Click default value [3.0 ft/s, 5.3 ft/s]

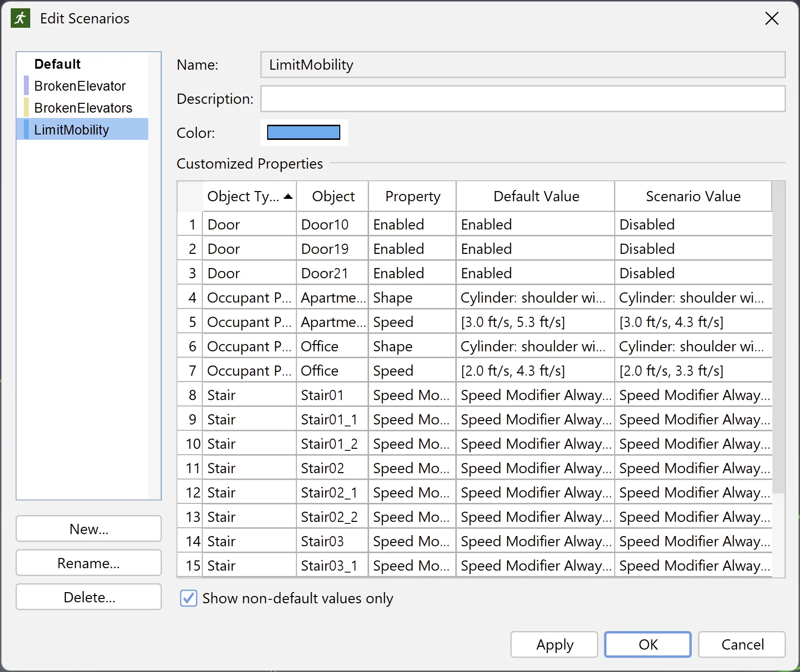pyautogui.click(x=535, y=322)
